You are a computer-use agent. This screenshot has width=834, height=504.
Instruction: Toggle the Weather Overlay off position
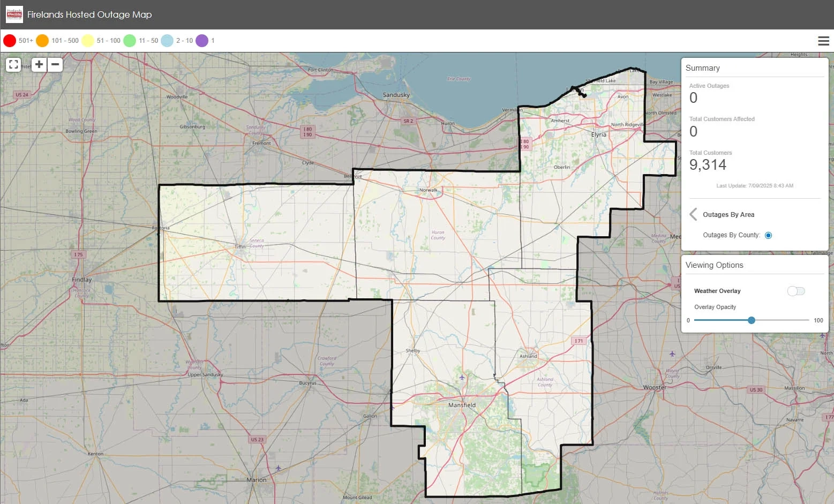[x=792, y=291]
